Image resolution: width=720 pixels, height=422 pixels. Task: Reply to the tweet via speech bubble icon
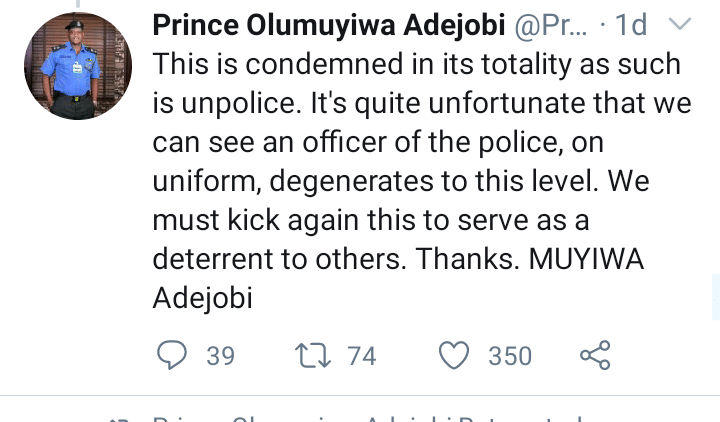point(174,355)
